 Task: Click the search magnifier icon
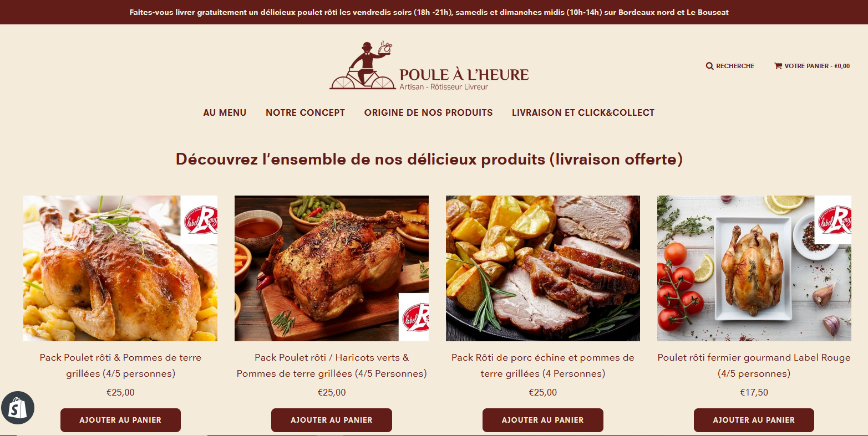[x=709, y=66]
